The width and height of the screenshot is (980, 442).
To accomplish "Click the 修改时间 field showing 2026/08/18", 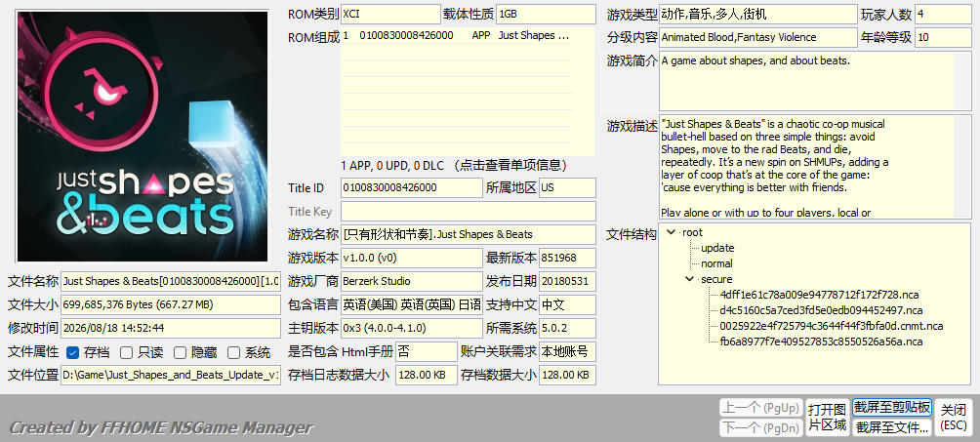I will click(171, 328).
